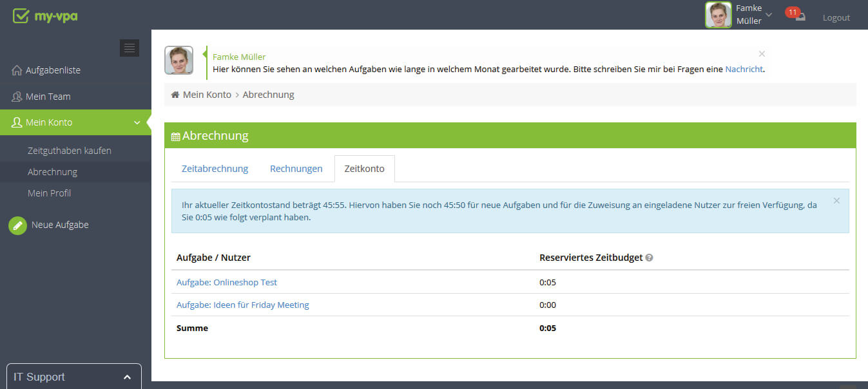Screen dimensions: 868x389
Task: Select the Zeitkonto tab
Action: click(364, 169)
